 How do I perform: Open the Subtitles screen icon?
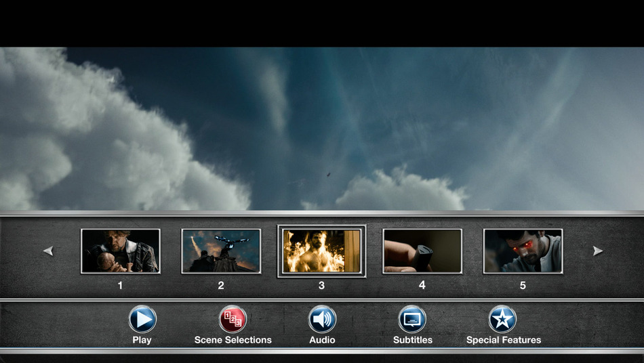tap(412, 319)
